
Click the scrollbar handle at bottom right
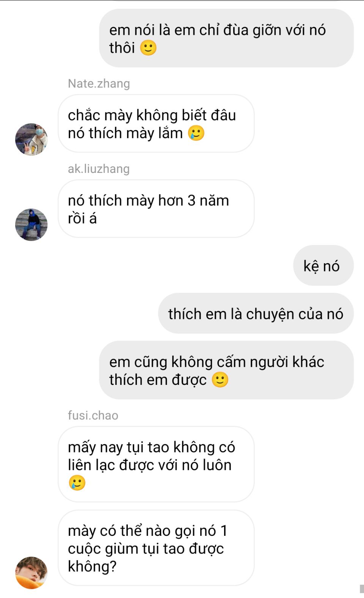(361, 589)
